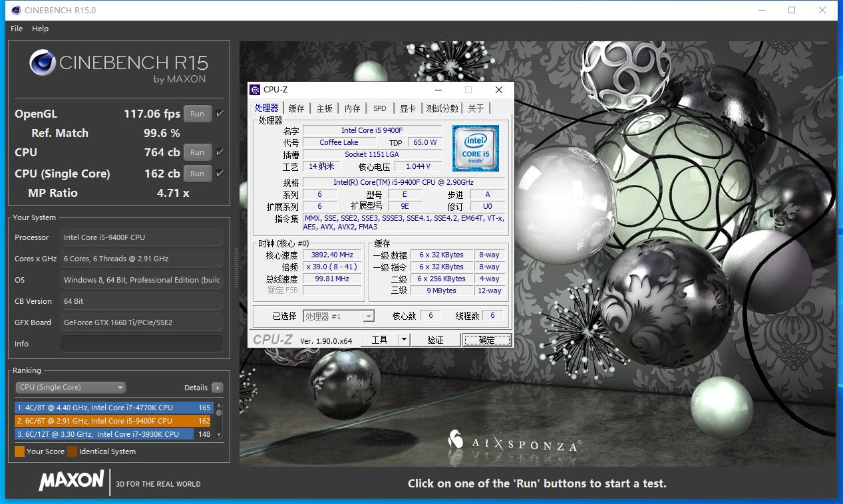Click the L3 cache 9 MBytes field

pos(441,291)
